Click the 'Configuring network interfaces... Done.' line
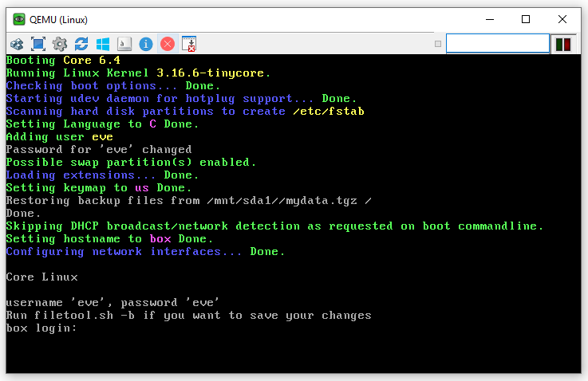 coord(145,252)
